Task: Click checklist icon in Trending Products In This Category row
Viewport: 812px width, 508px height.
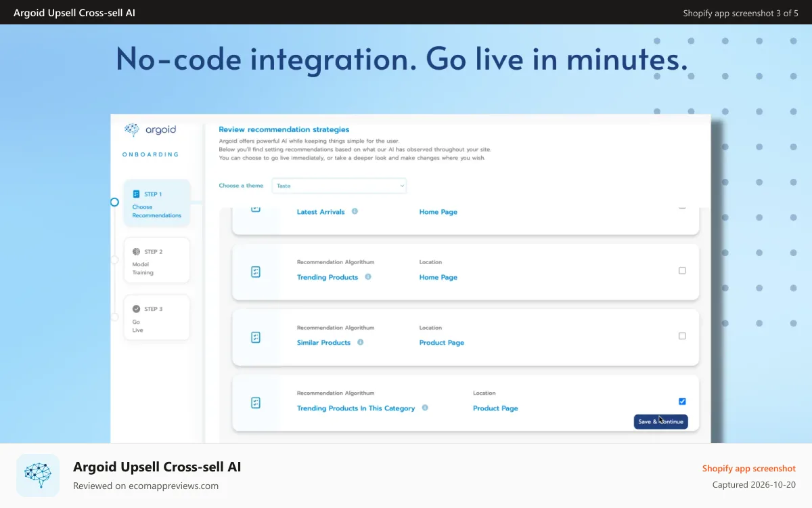Action: point(256,403)
